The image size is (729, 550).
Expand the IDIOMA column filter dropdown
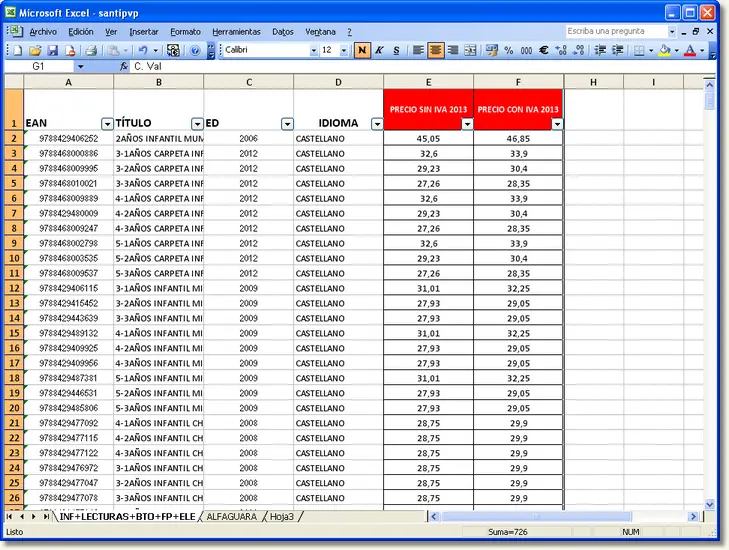[377, 124]
